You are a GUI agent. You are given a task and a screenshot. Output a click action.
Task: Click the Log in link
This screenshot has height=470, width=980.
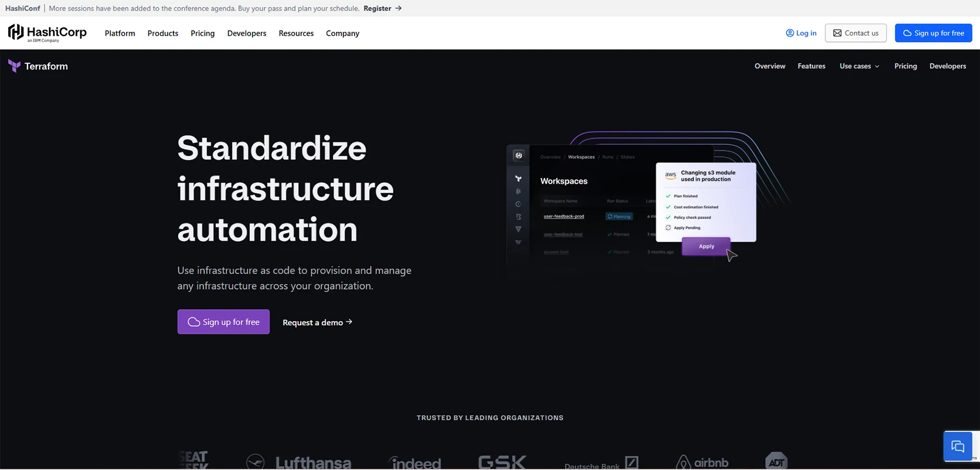click(x=801, y=33)
